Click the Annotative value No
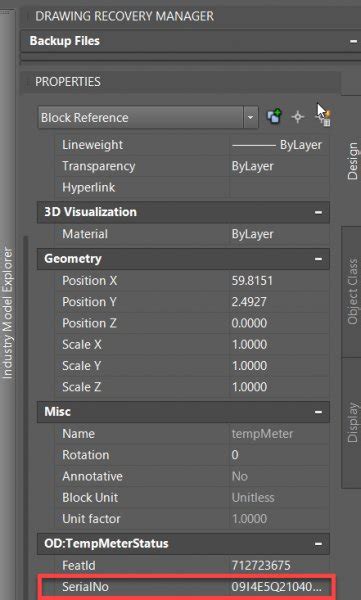The height and width of the screenshot is (600, 361). pos(279,476)
